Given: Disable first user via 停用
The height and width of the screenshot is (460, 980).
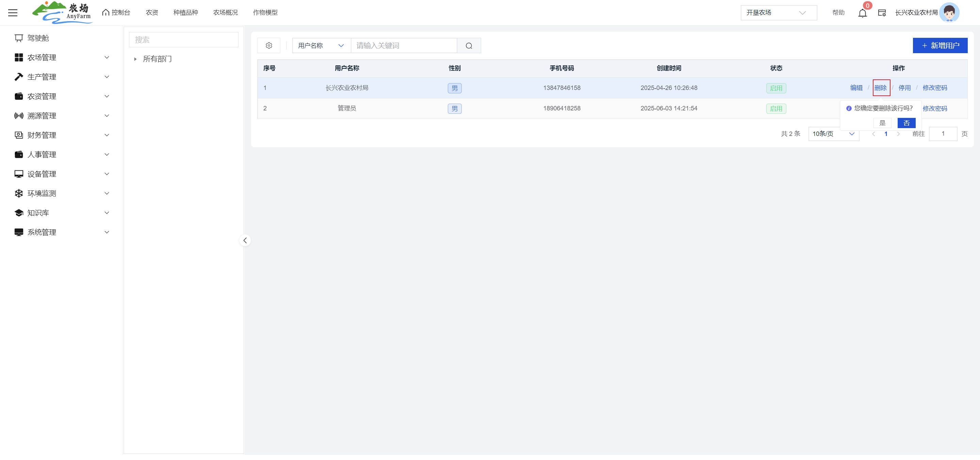Looking at the screenshot, I should coord(904,88).
